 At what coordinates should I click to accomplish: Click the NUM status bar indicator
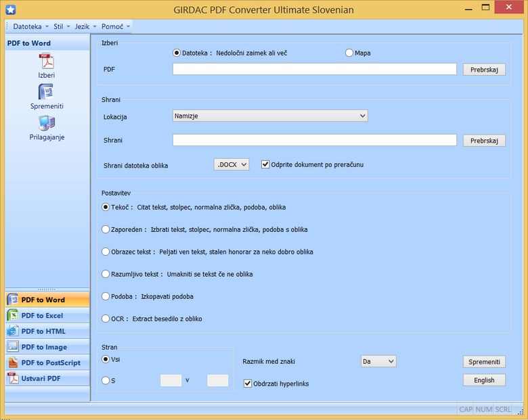(x=484, y=409)
